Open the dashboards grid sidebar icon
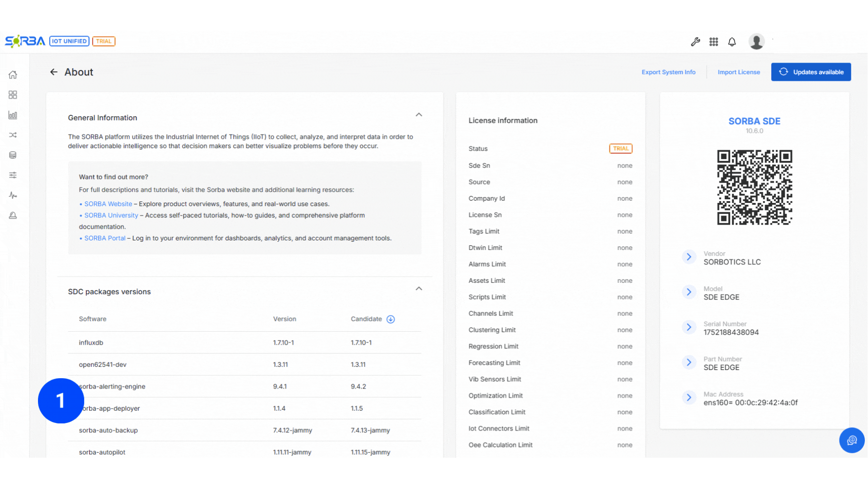The width and height of the screenshot is (868, 488). tap(13, 95)
